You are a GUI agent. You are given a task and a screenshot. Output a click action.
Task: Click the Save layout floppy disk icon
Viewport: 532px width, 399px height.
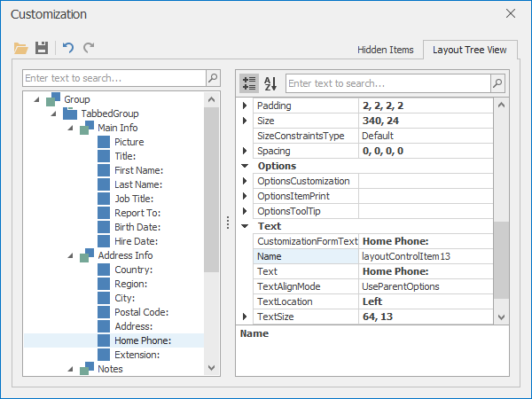click(42, 48)
